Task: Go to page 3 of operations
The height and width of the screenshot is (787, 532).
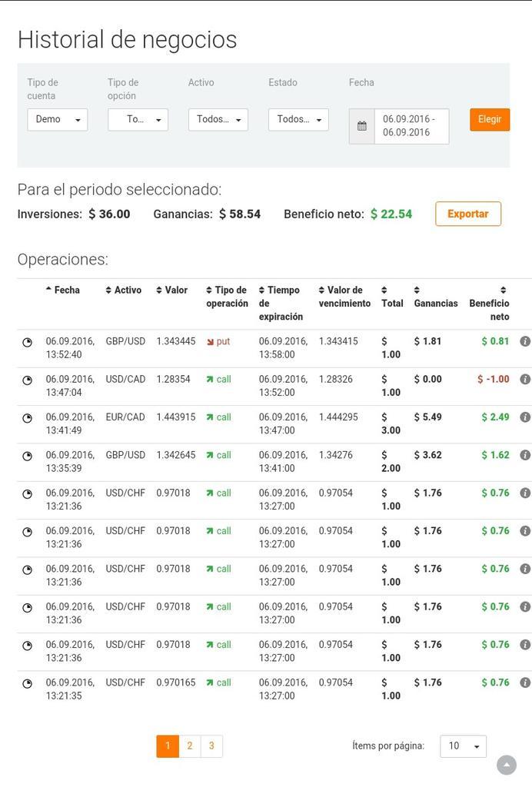Action: coord(211,745)
